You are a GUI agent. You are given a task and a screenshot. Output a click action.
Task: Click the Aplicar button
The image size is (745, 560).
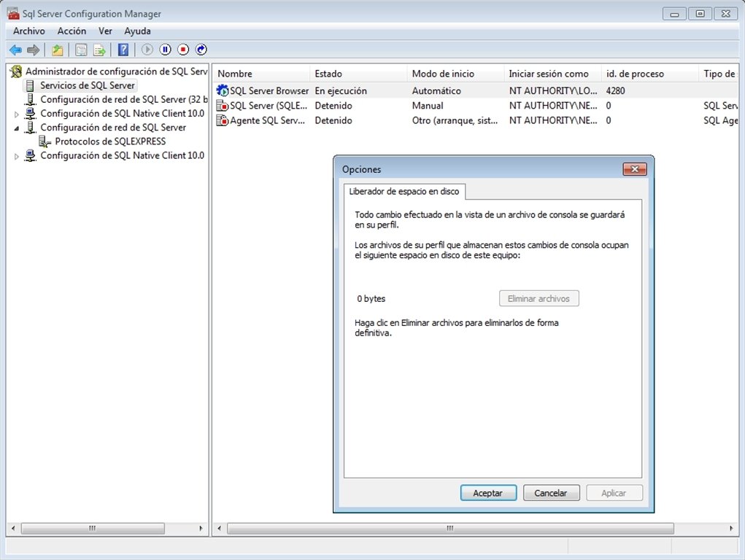point(614,493)
